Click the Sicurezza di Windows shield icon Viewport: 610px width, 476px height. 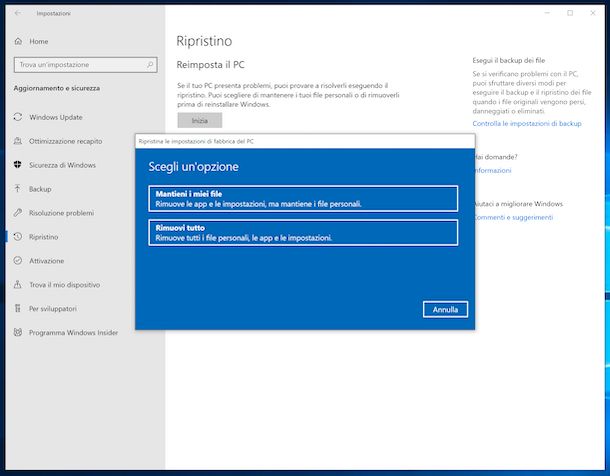18,165
